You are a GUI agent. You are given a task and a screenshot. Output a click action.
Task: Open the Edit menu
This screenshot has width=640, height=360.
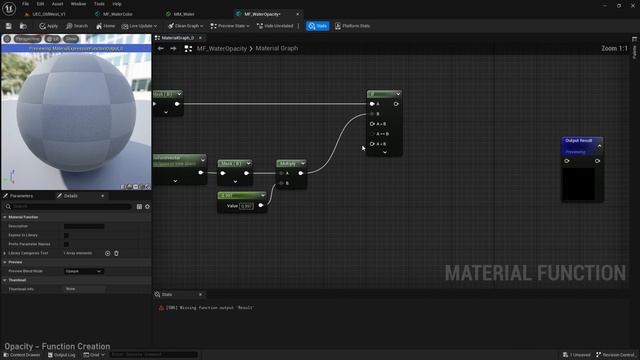[40, 4]
